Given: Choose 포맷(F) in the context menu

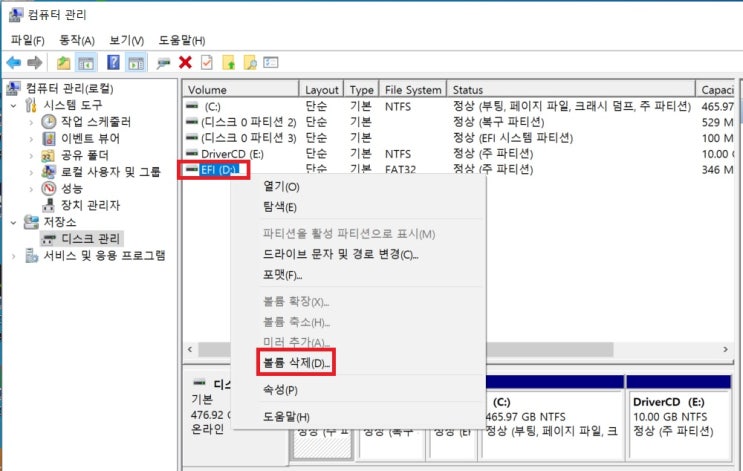Looking at the screenshot, I should click(282, 275).
